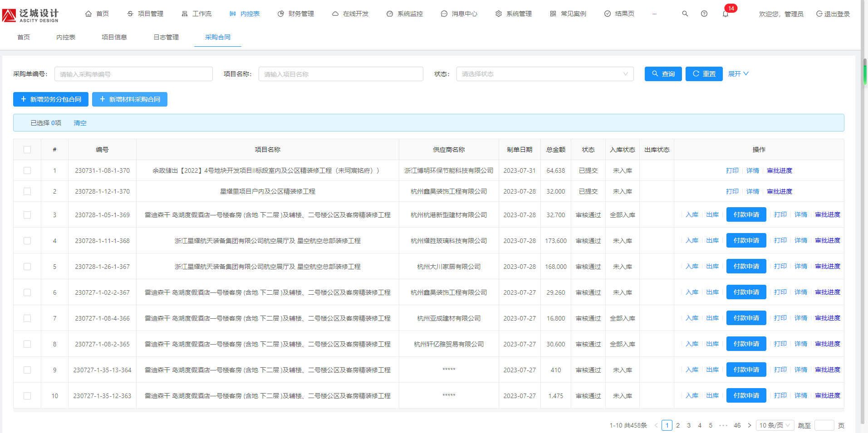Switch to 采购合同 sub-tab
868x433 pixels.
pyautogui.click(x=218, y=37)
